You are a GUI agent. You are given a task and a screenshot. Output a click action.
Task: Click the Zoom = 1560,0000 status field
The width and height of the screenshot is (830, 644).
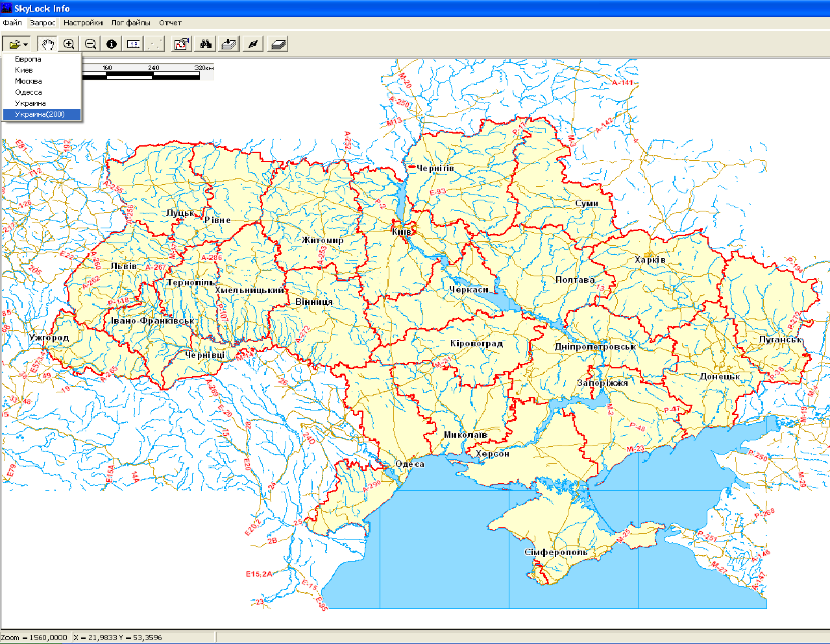coord(35,638)
